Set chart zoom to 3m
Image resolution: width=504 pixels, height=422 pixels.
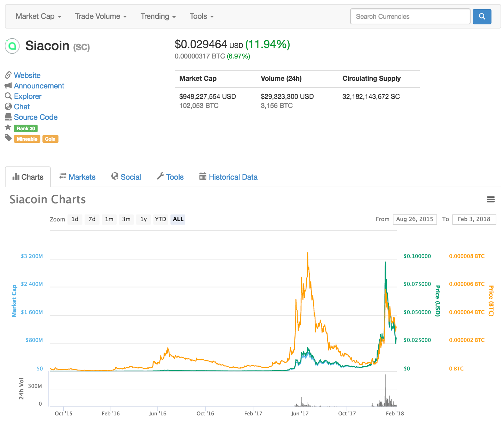(126, 219)
